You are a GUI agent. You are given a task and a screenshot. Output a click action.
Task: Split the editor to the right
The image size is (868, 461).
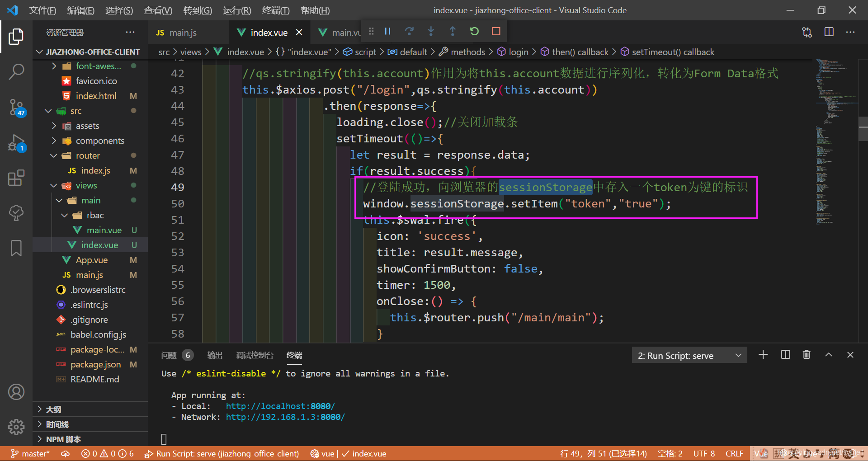[829, 32]
